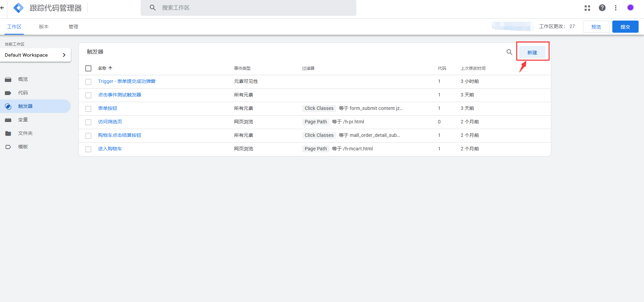Screen dimensions: 644x302
Task: Expand the Default Workspace selector
Action: (x=35, y=55)
